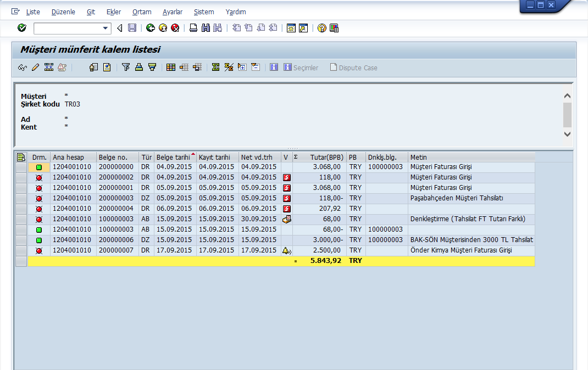588x370 pixels.
Task: Click the green Back arrow icon
Action: pyautogui.click(x=151, y=27)
